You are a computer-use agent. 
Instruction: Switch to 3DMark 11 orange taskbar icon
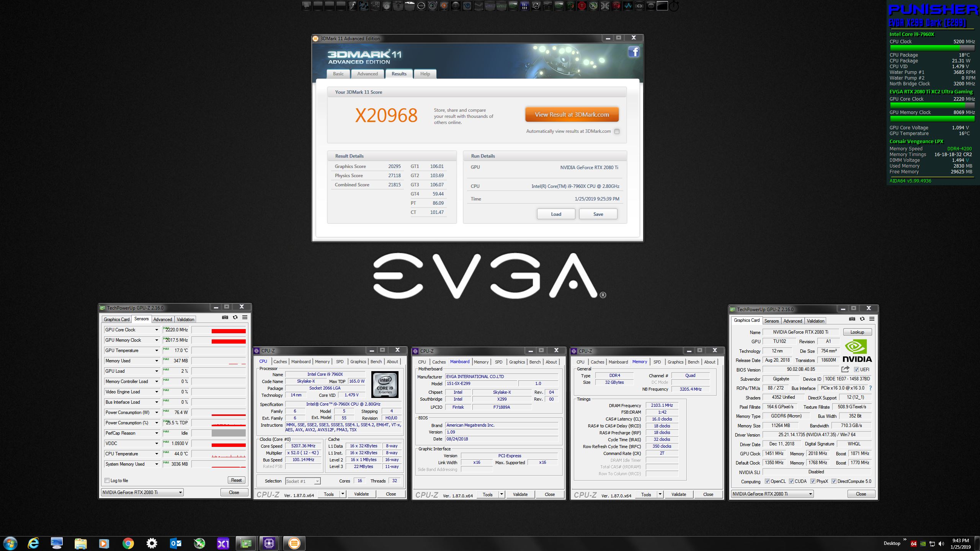tap(294, 543)
